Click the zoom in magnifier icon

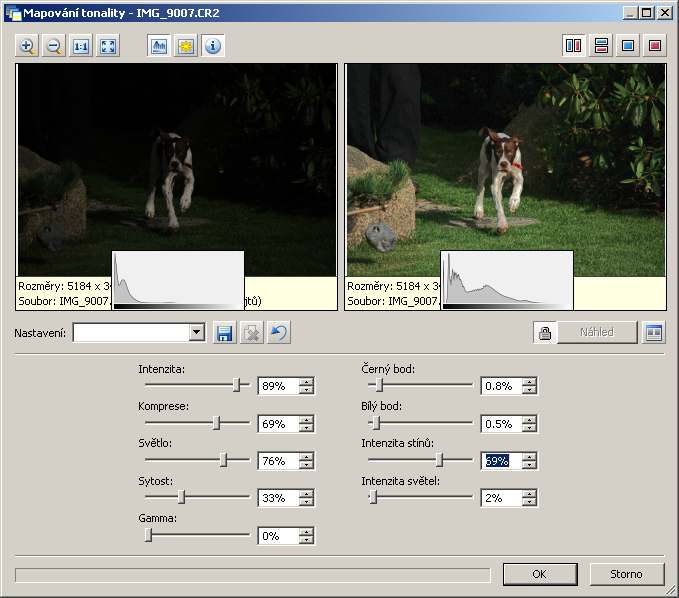click(27, 46)
